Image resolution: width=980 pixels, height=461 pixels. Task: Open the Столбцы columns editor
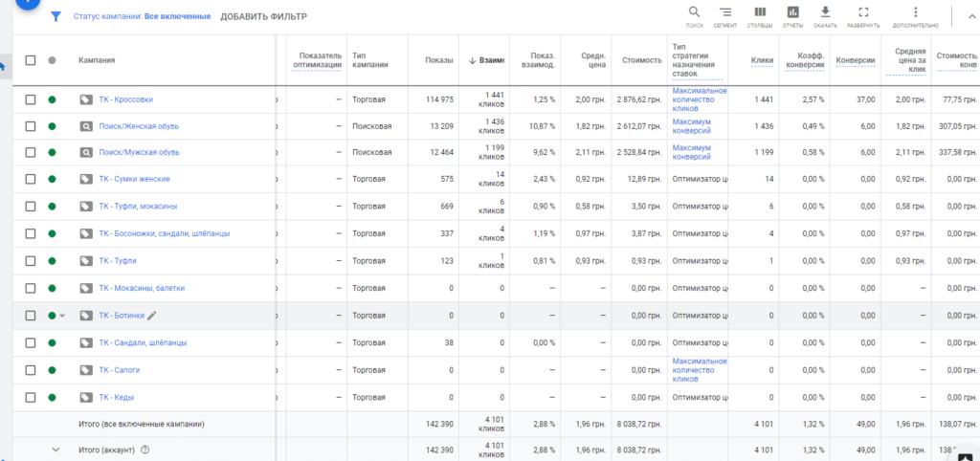point(760,17)
